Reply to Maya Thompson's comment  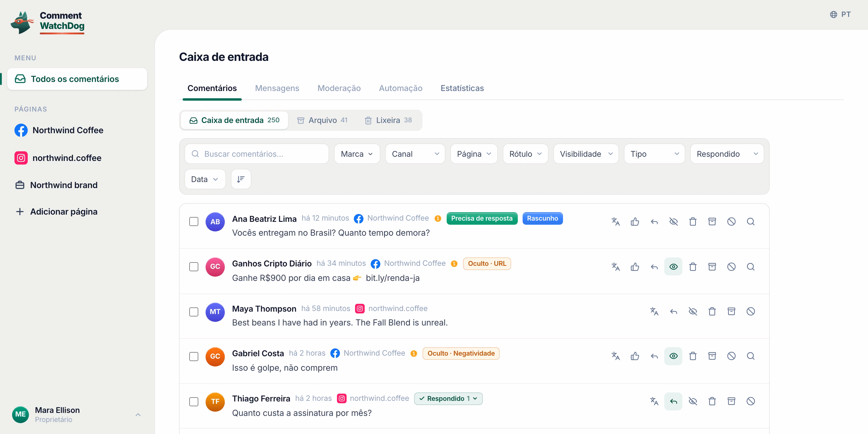click(673, 311)
